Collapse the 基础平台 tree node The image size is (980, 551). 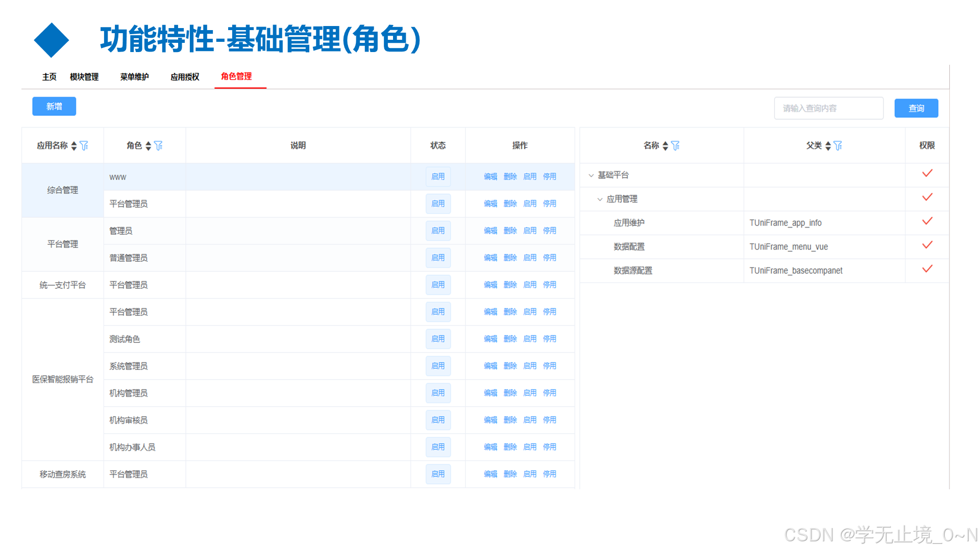(x=592, y=175)
